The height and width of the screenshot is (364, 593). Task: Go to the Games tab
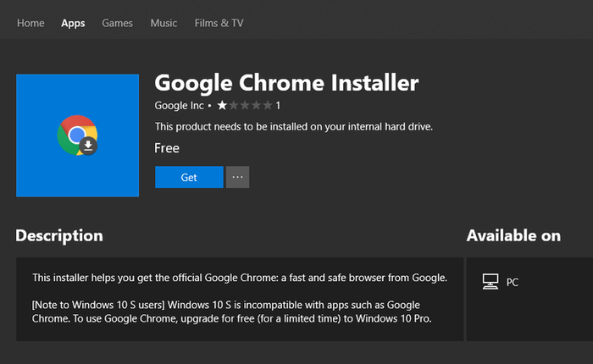(117, 23)
